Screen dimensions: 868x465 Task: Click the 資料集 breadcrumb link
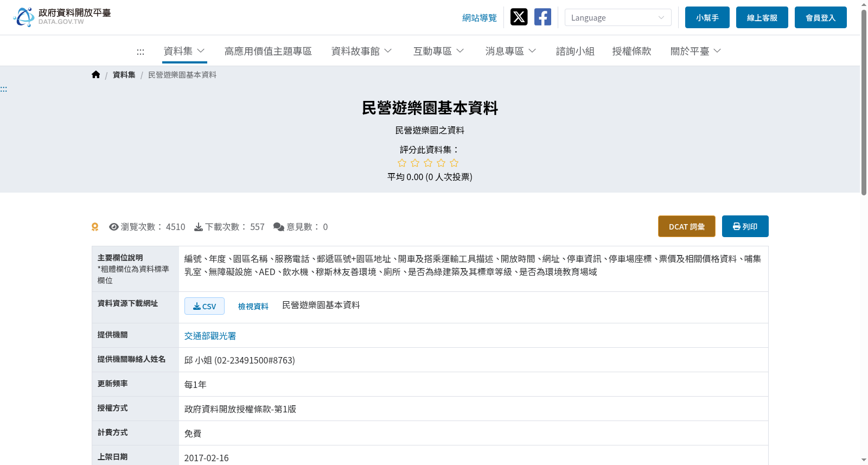(x=124, y=75)
